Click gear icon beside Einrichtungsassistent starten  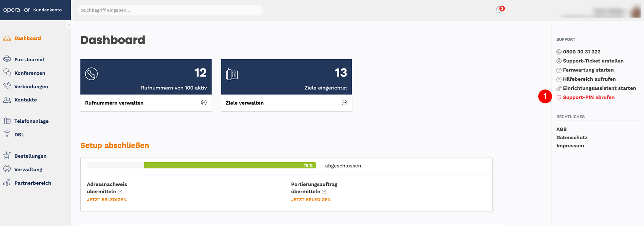click(x=559, y=88)
